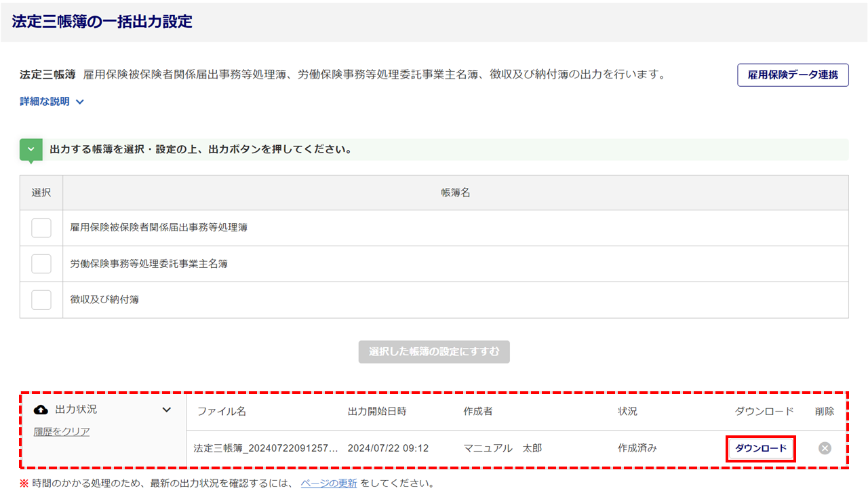The width and height of the screenshot is (868, 493).
Task: Click the 雇用保険被保険者関係届出事務等処理簿 row label
Action: click(159, 228)
